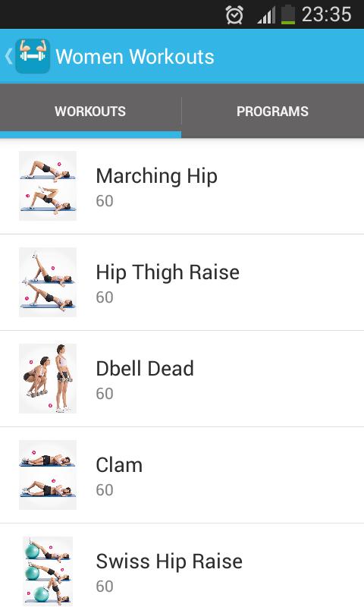
Task: Switch to the PROGRAMS tab
Action: pyautogui.click(x=273, y=111)
